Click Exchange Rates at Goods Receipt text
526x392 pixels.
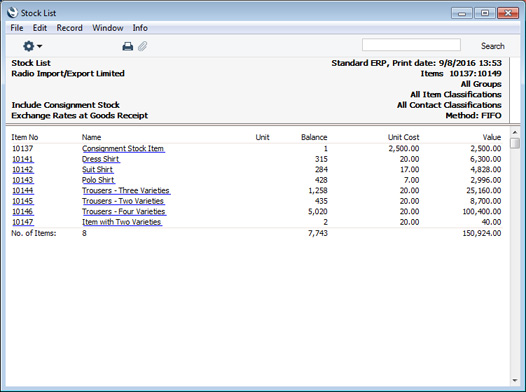80,116
